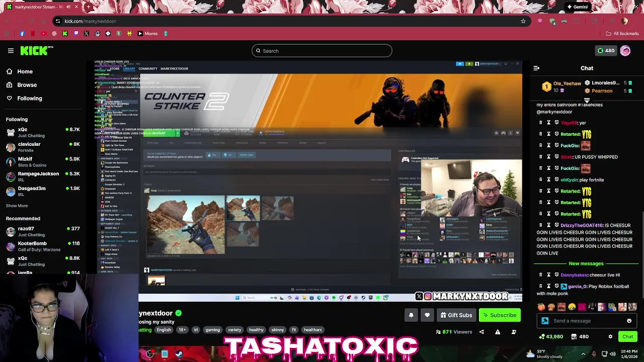This screenshot has height=362, width=644.
Task: Open Netflix bookmark in bookmarks bar
Action: tap(33, 34)
